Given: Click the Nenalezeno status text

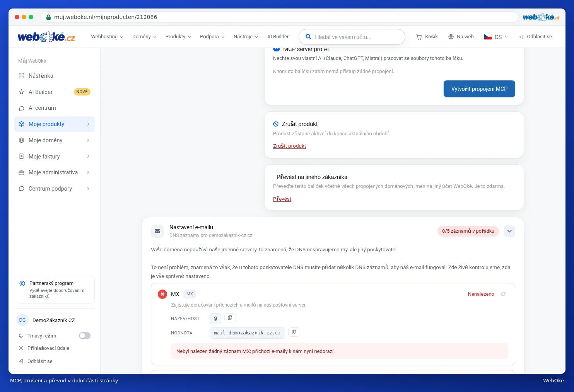Looking at the screenshot, I should 481,294.
